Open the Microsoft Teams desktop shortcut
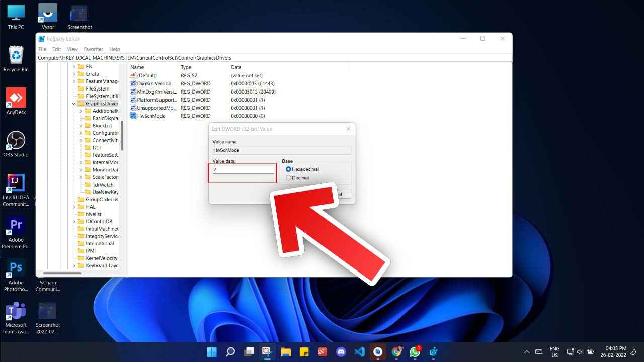644x362 pixels. pyautogui.click(x=16, y=318)
